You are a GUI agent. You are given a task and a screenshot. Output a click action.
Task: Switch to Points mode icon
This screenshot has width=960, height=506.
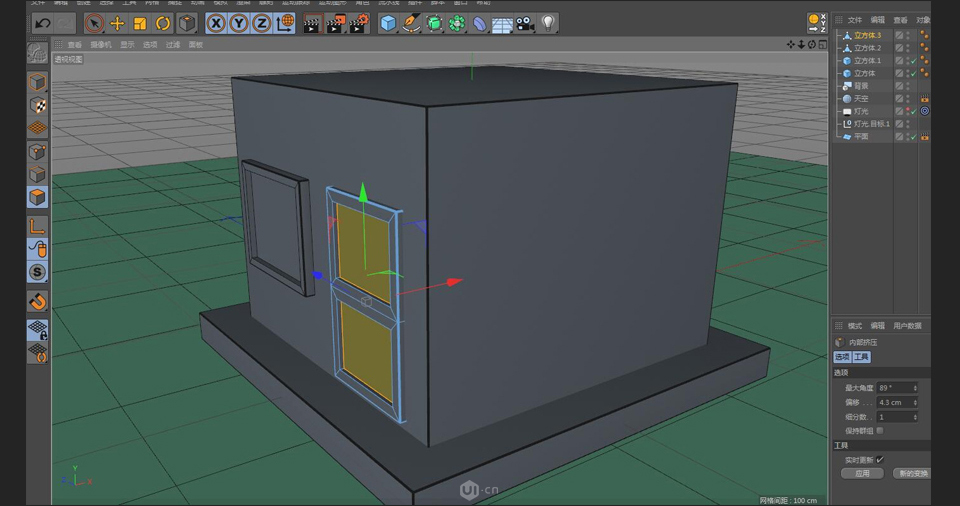tap(37, 151)
